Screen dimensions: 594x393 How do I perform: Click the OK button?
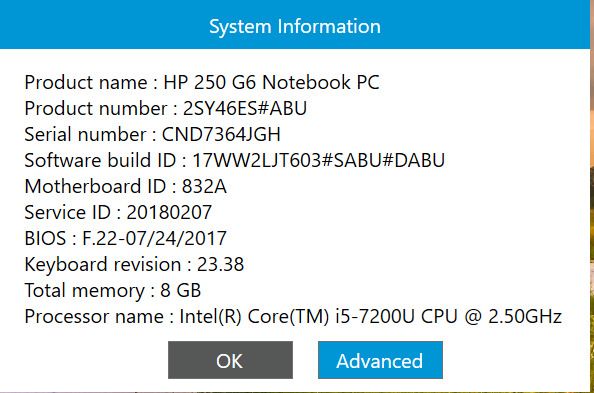(x=230, y=360)
